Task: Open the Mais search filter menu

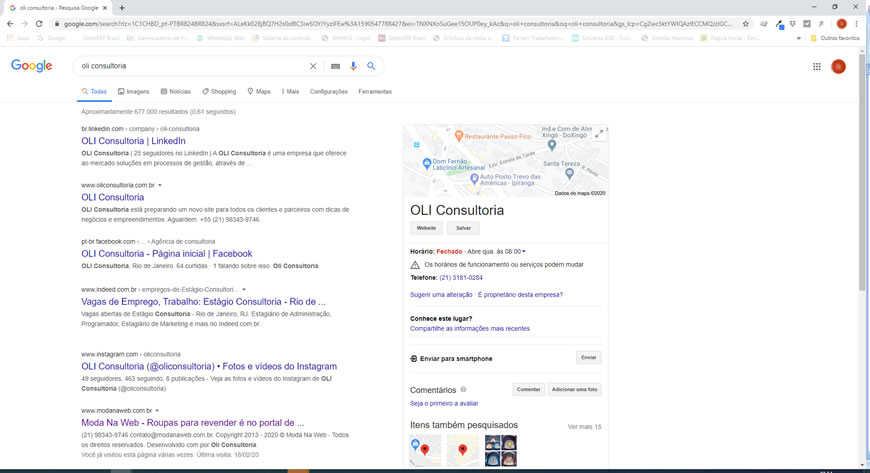Action: click(x=290, y=91)
